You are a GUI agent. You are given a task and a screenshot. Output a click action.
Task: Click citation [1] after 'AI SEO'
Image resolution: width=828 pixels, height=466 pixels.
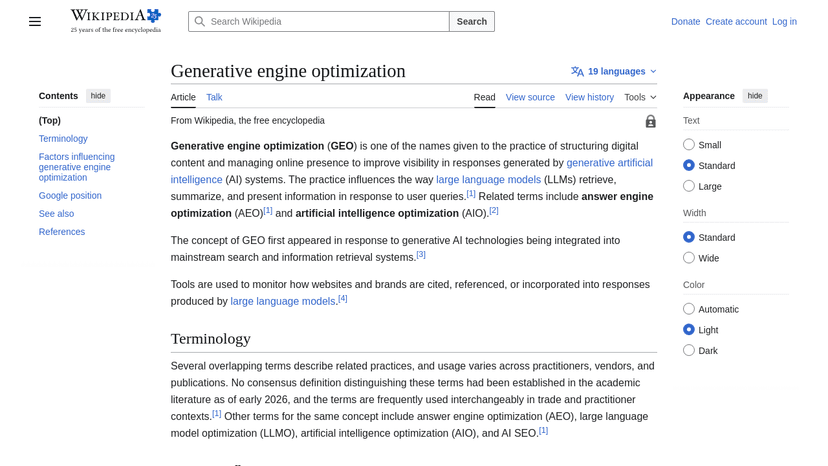[x=543, y=431]
